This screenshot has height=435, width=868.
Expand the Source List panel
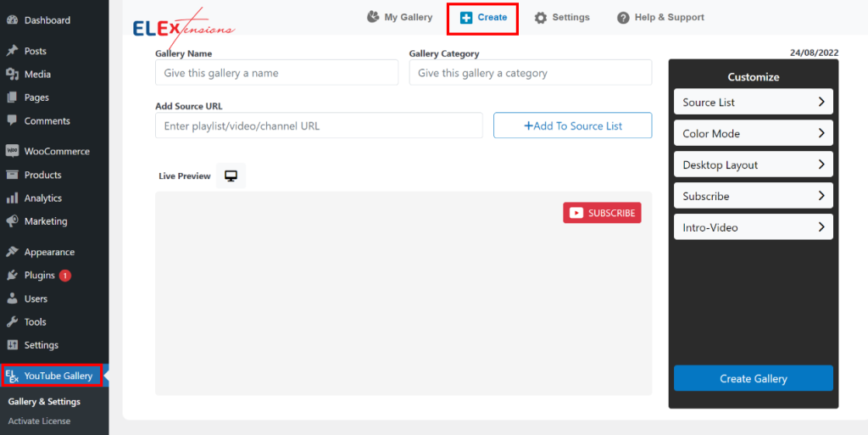tap(754, 102)
